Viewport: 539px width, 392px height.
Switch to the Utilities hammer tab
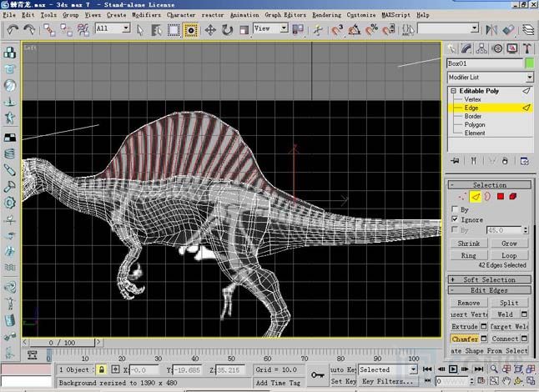point(527,48)
